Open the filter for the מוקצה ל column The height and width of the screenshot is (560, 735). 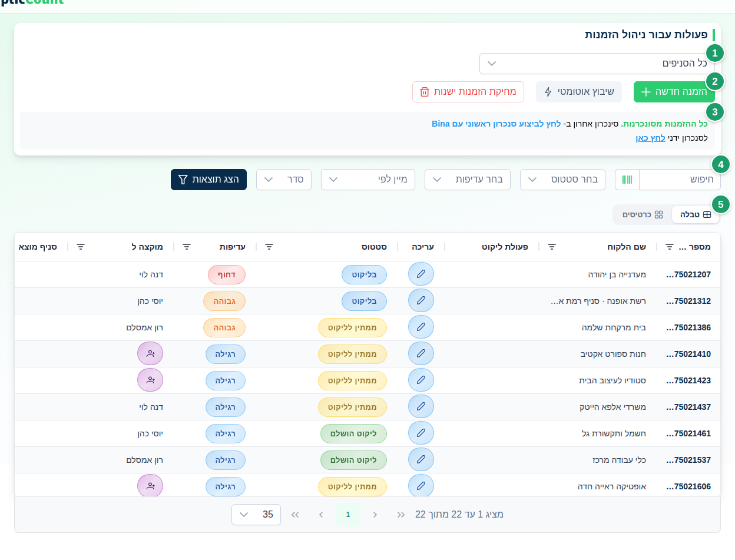(81, 247)
